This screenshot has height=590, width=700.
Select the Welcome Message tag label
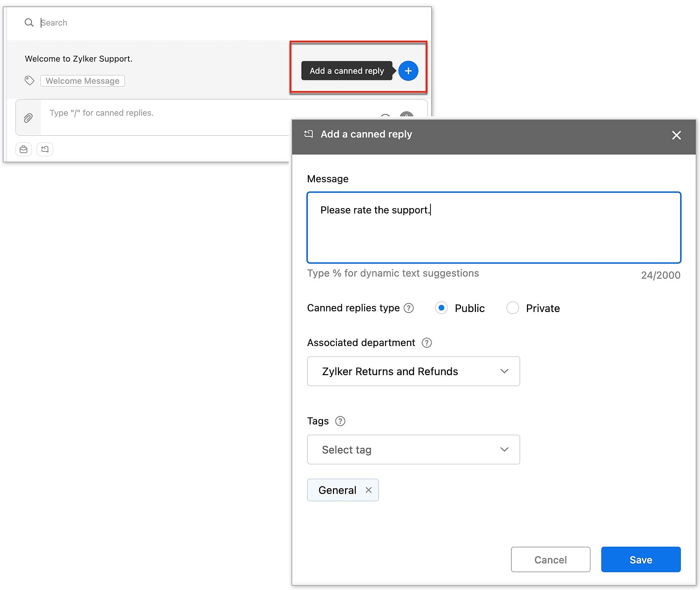point(82,81)
